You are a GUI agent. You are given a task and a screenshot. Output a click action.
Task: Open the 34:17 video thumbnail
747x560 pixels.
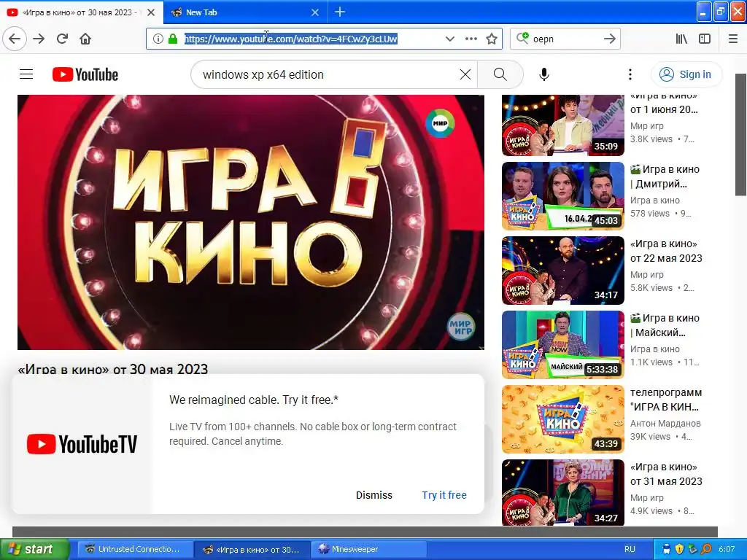562,271
